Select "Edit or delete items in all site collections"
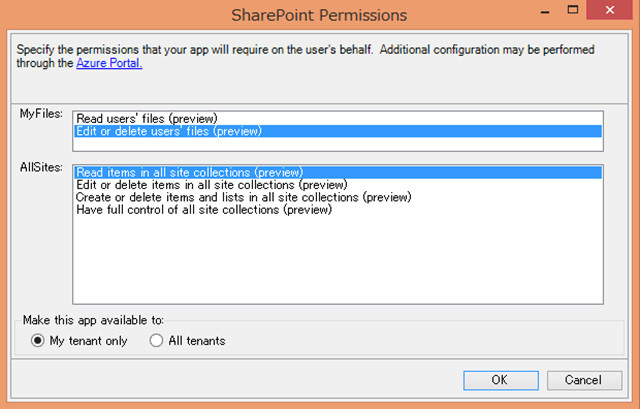 point(211,184)
